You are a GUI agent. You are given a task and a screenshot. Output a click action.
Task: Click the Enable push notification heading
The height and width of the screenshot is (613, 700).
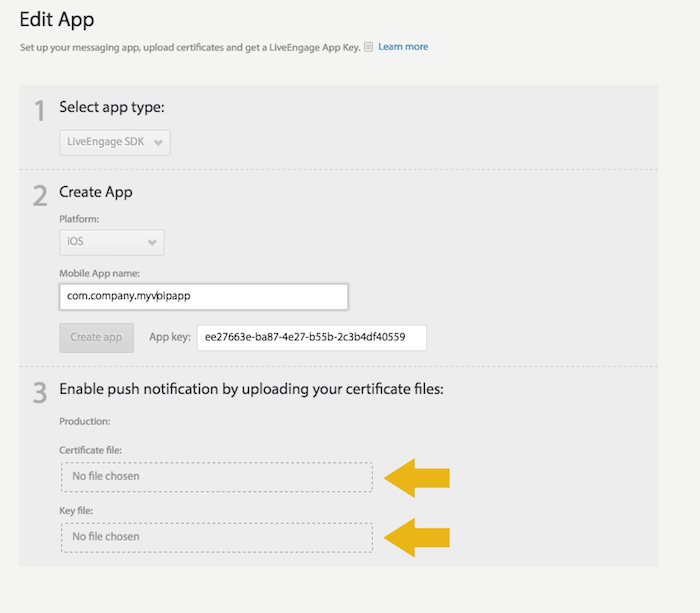coord(251,389)
